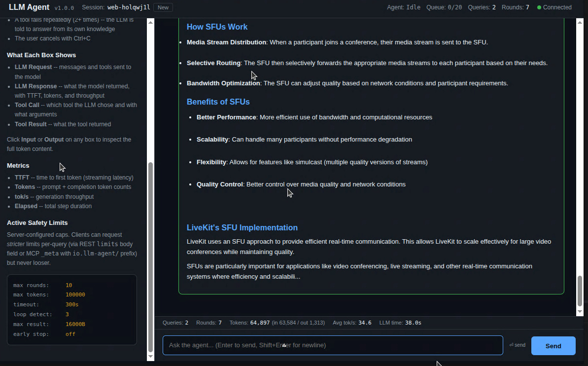
Task: Click the Tokens metric description in sidebar
Action: 73,187
